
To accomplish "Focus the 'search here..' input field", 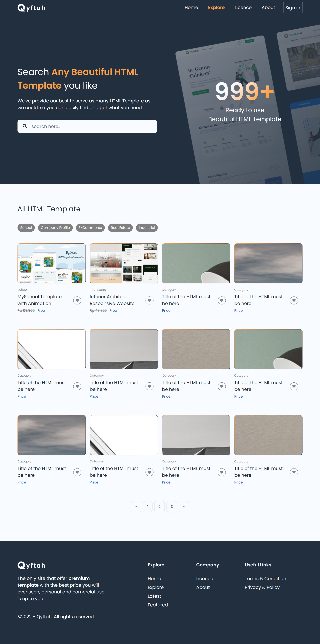I will point(87,126).
